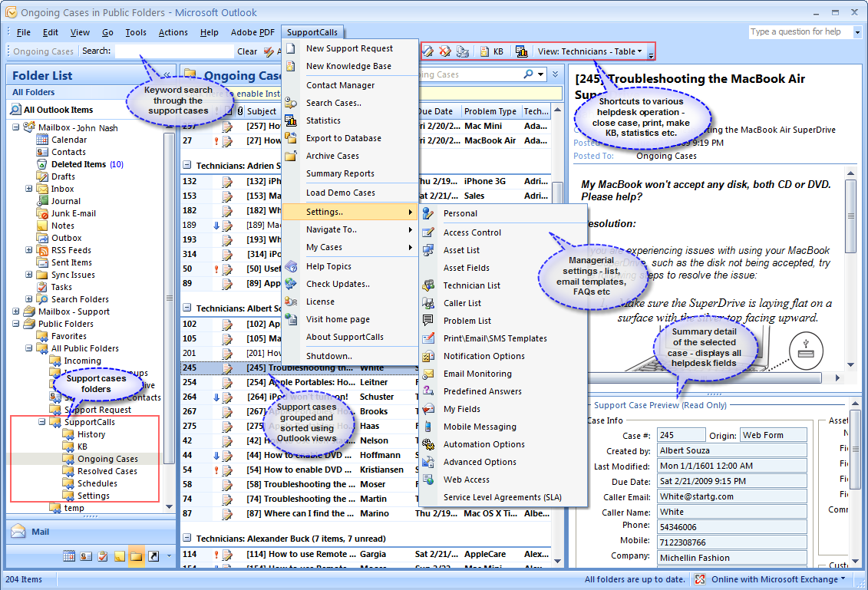
Task: Open Tasks via navigation pane clipboard icon
Action: [x=102, y=556]
